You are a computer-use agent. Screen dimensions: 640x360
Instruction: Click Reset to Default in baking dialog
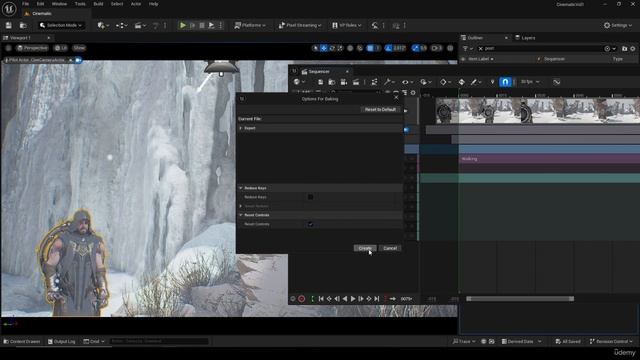(x=380, y=110)
